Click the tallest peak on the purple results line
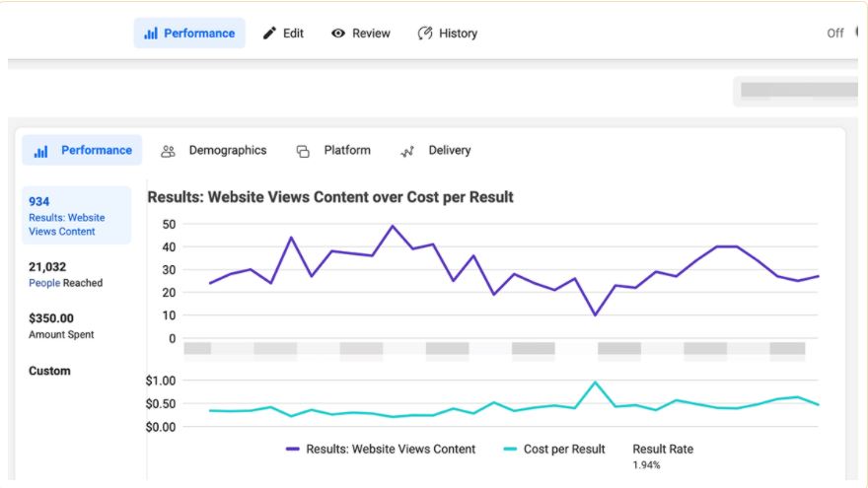Viewport: 868px width, 488px height. click(x=393, y=226)
